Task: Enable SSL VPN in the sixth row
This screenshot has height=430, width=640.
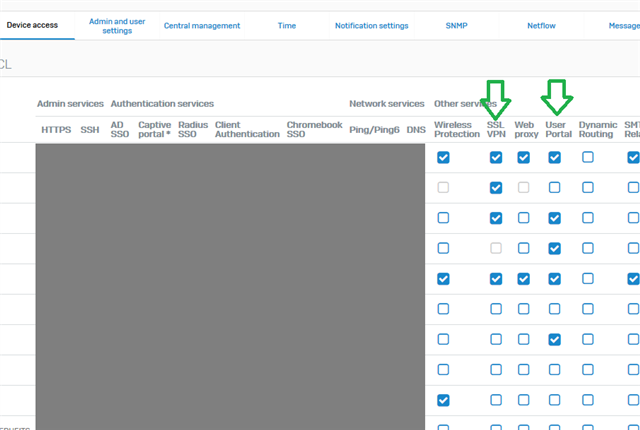Action: (x=496, y=309)
